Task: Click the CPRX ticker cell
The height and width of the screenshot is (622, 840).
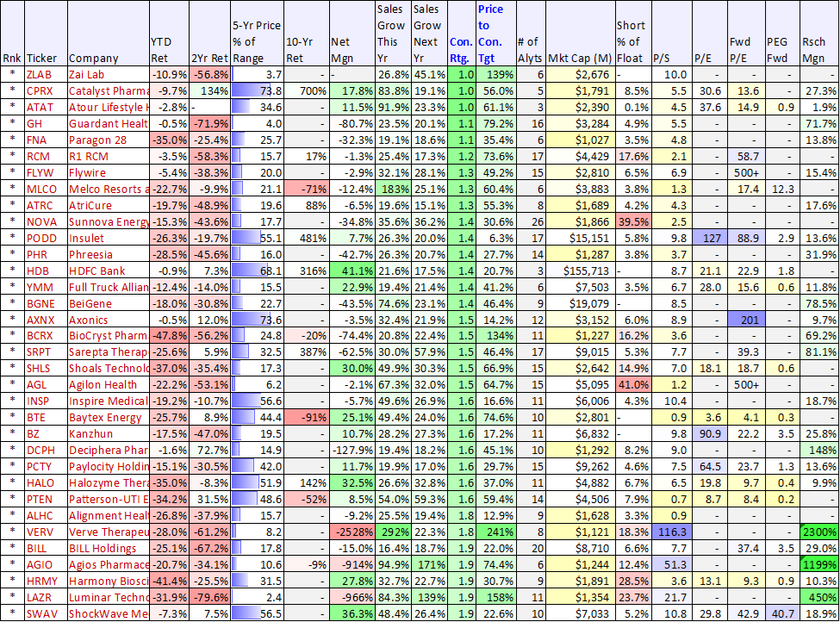Action: tap(46, 91)
